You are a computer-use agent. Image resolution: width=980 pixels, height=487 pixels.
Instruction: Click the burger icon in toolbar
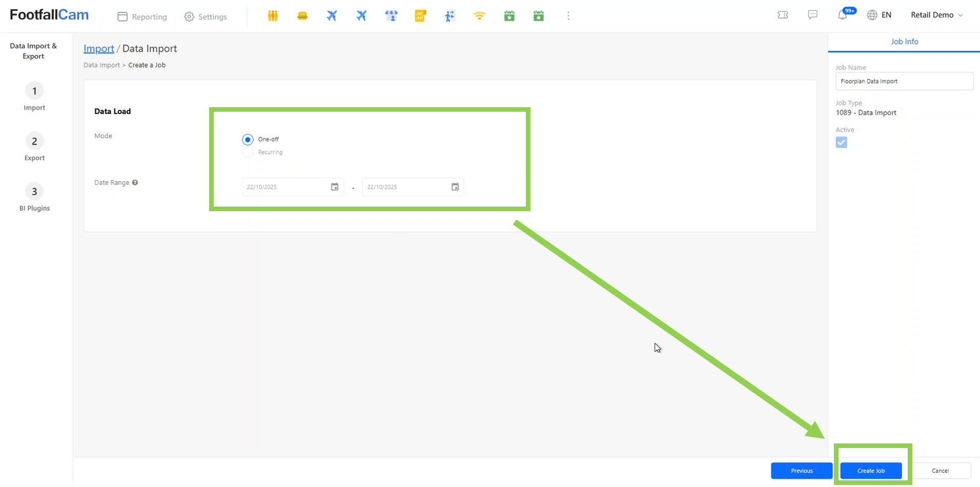click(302, 16)
